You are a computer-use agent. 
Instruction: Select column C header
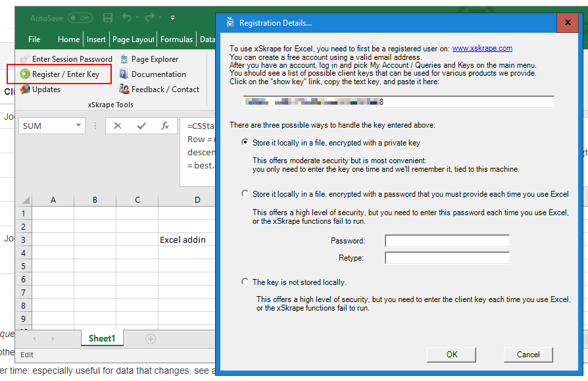[137, 200]
